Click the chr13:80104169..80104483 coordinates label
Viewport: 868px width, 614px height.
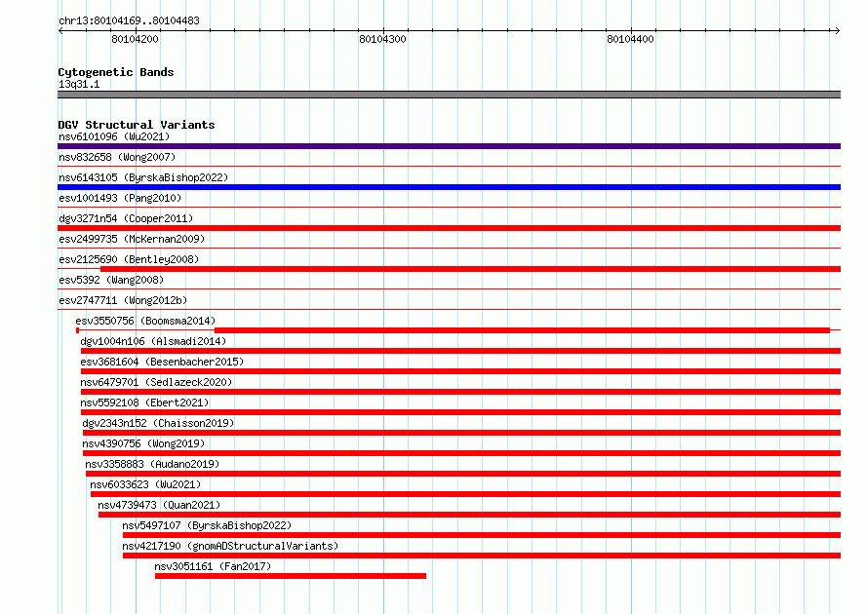(129, 20)
